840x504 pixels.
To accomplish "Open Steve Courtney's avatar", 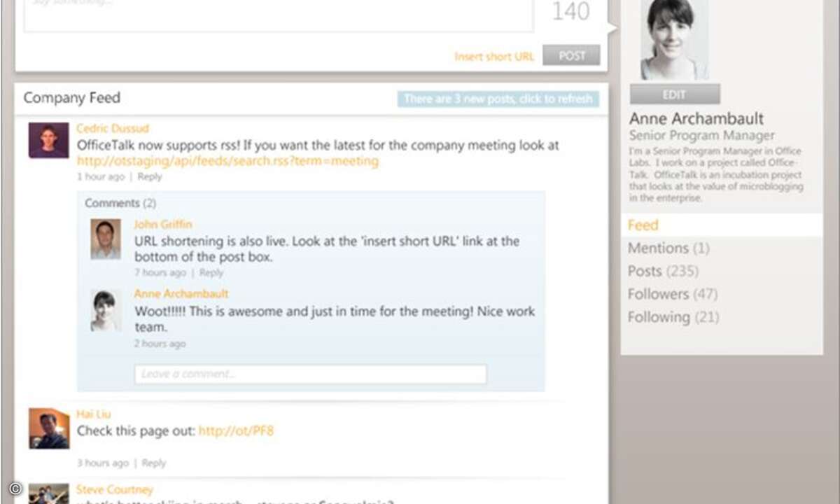I will [x=49, y=493].
